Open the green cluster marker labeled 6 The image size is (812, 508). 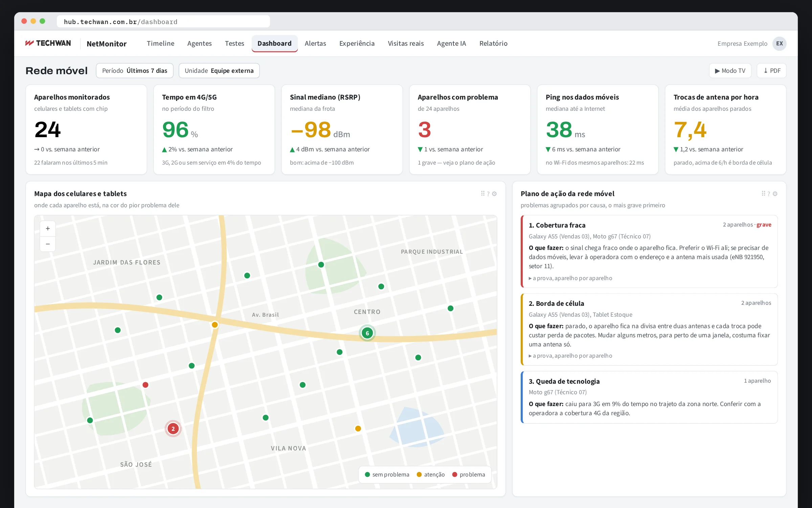point(367,333)
